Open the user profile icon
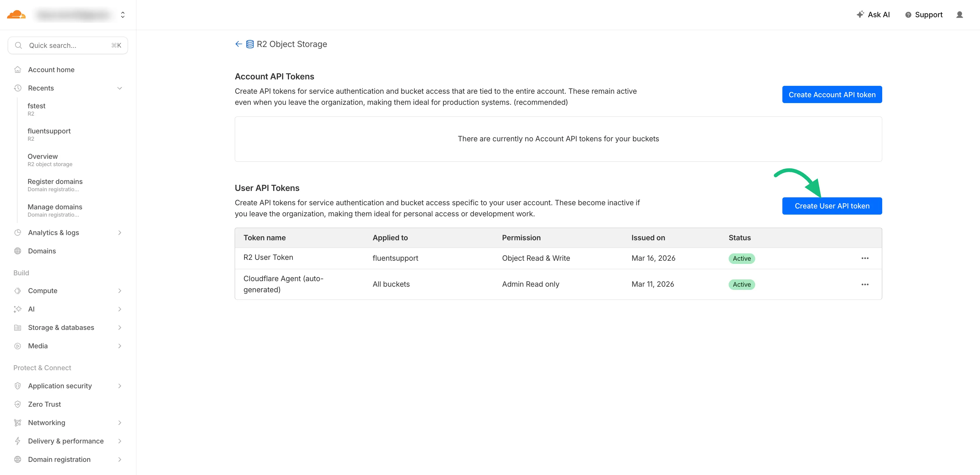The width and height of the screenshot is (980, 475). pos(960,15)
